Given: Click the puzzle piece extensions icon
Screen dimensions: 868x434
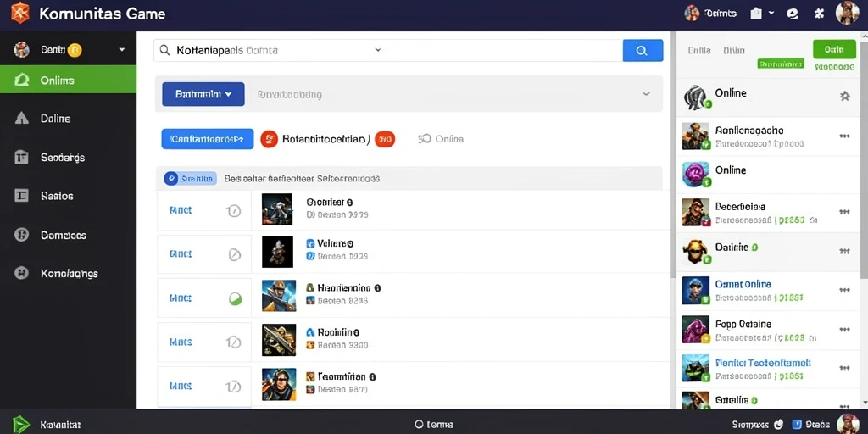Looking at the screenshot, I should [820, 14].
